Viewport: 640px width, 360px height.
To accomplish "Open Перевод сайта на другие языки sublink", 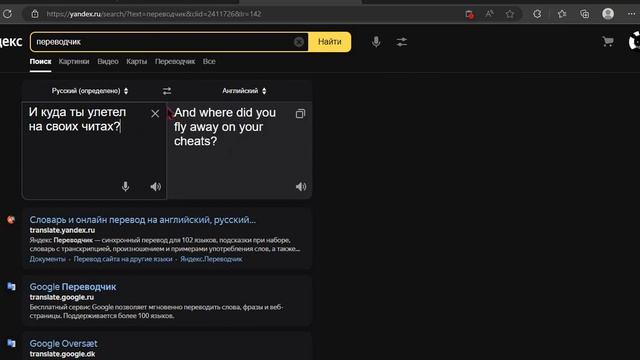I will [123, 259].
